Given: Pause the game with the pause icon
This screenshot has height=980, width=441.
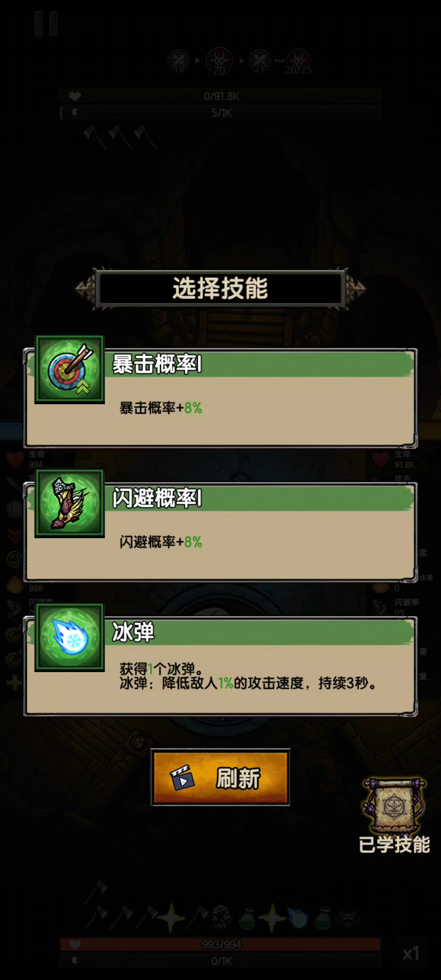Looking at the screenshot, I should (46, 24).
